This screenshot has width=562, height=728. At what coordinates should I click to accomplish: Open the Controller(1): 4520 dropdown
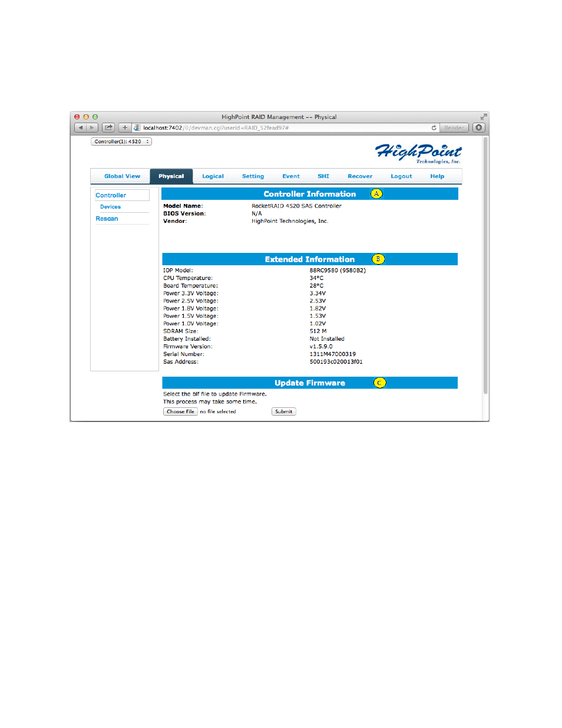coord(121,141)
